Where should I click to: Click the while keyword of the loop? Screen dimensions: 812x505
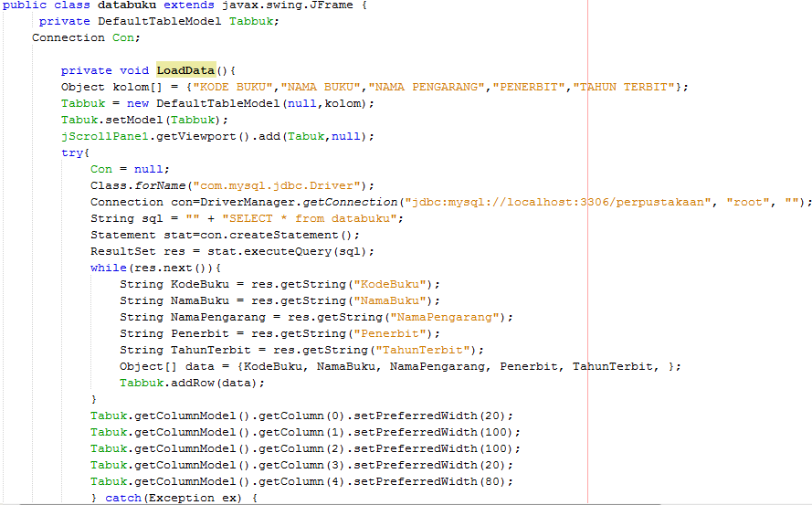[x=108, y=268]
